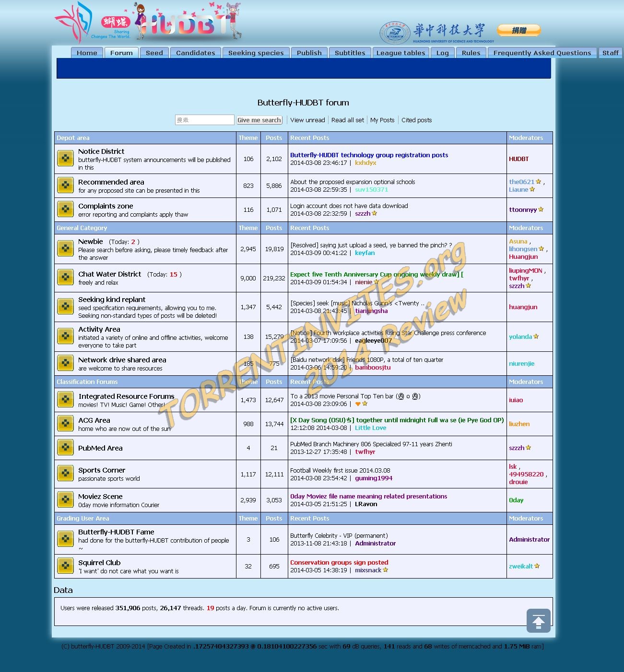
Task: Click the scroll-to-top arrow icon
Action: pos(538,621)
